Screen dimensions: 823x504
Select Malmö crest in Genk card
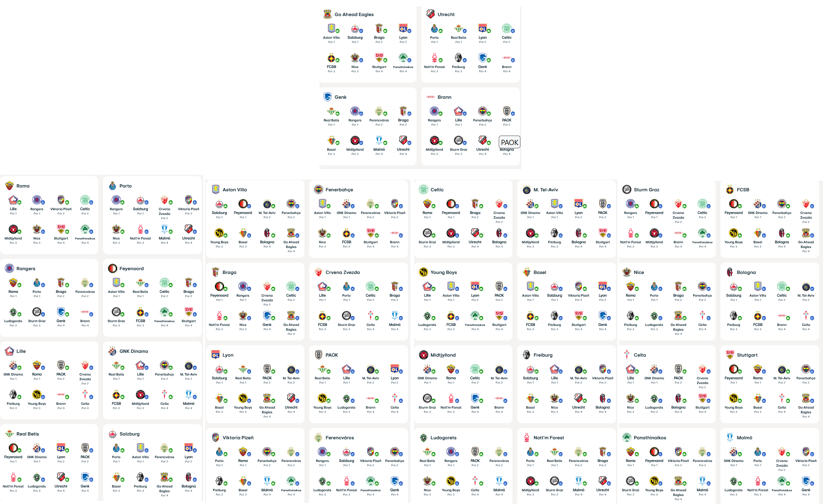click(x=378, y=141)
